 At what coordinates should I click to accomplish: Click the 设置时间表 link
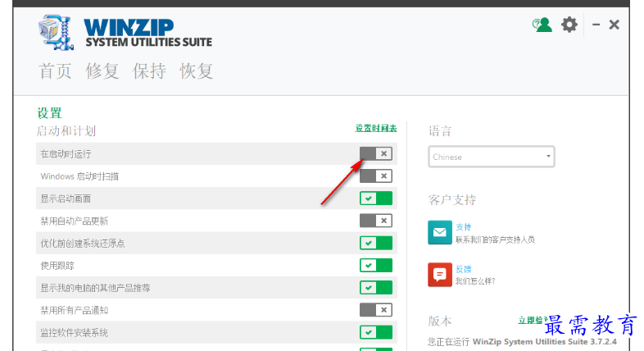tap(376, 128)
